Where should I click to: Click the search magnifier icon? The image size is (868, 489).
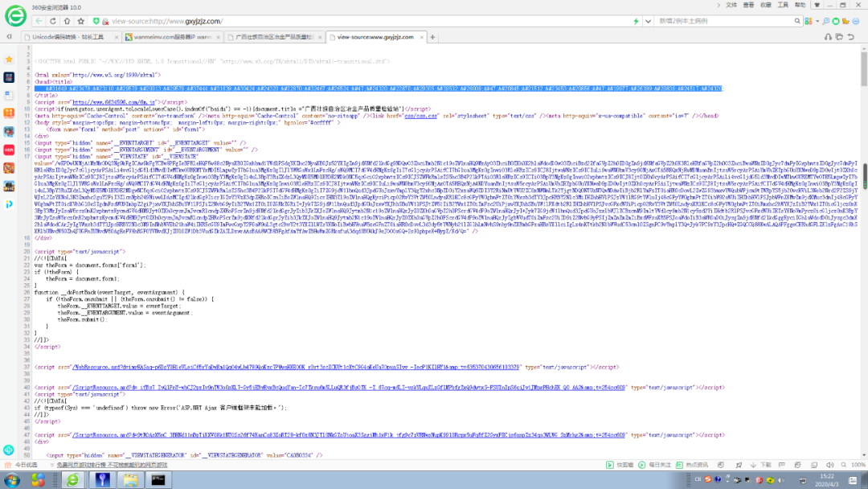(797, 21)
